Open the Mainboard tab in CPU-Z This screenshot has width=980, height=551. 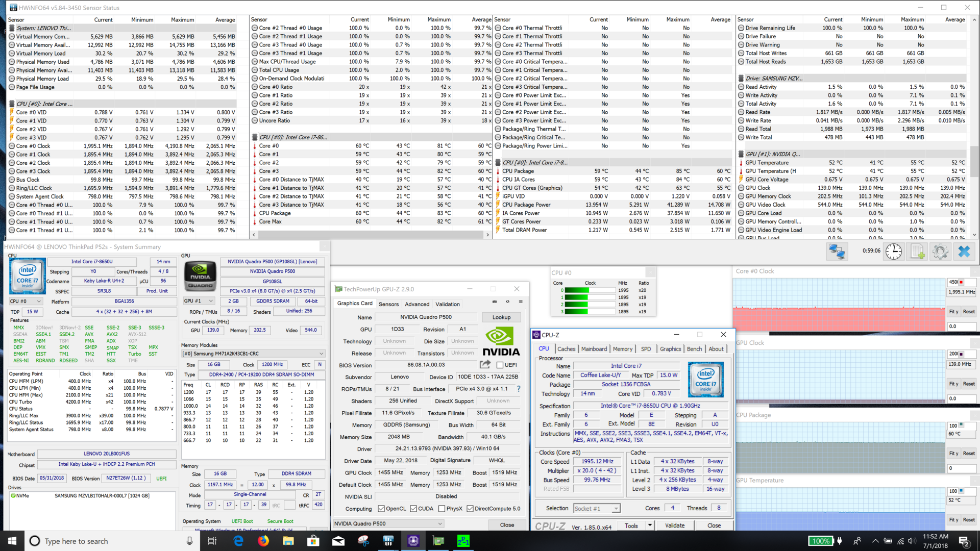594,349
